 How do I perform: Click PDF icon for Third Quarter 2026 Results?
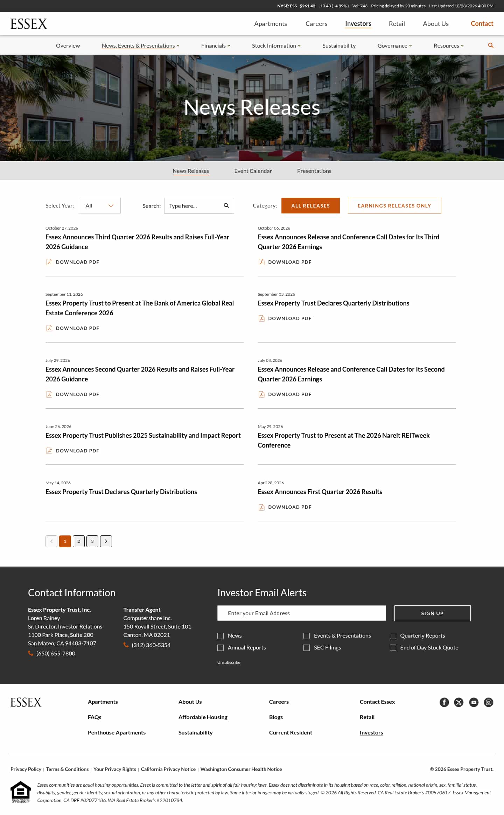49,262
